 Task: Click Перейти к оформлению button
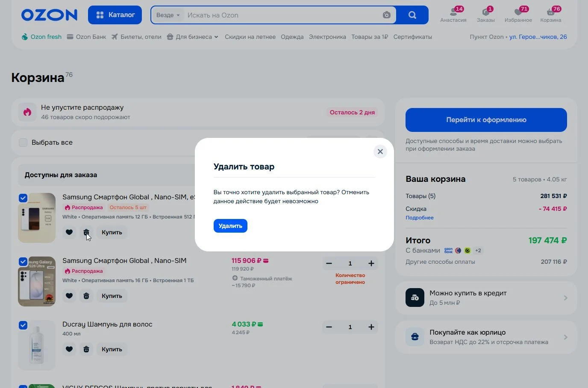[486, 120]
